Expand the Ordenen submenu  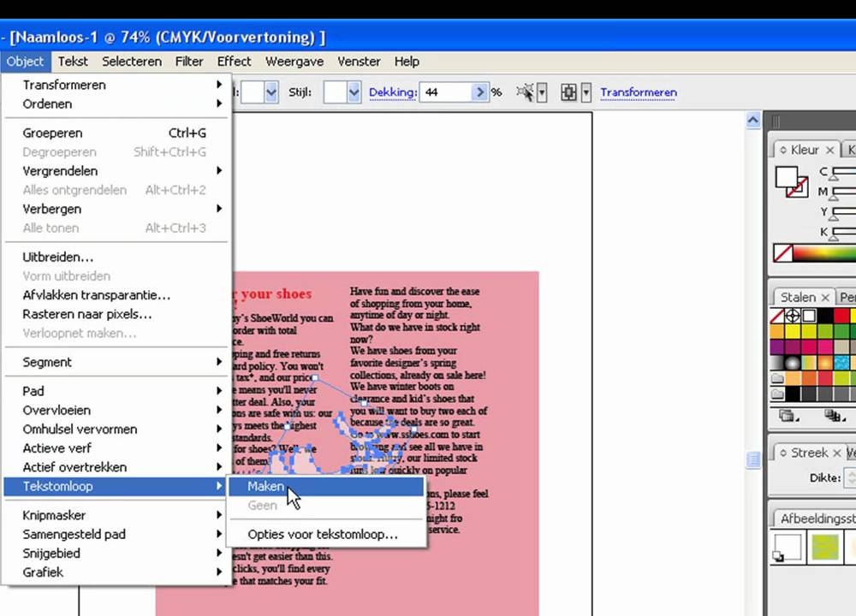pos(116,104)
